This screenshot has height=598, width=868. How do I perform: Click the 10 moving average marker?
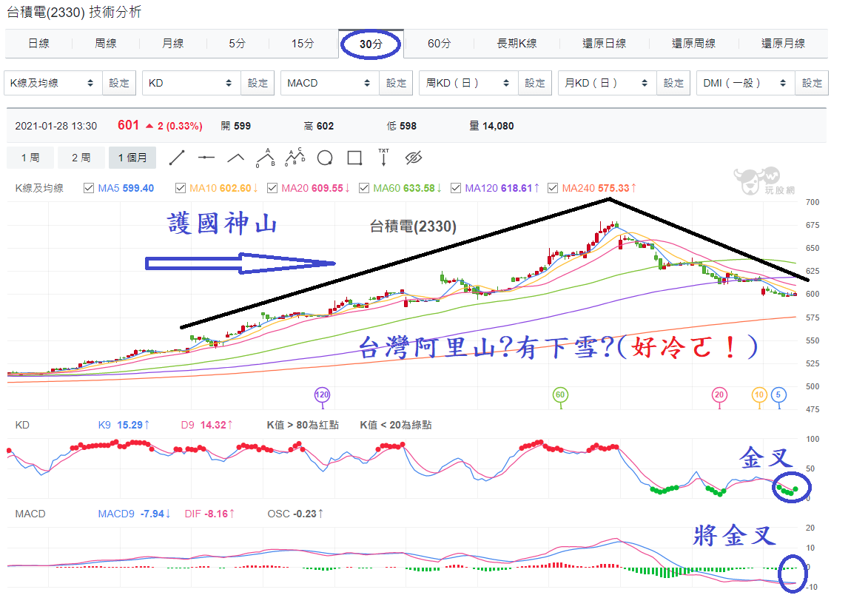click(x=759, y=394)
